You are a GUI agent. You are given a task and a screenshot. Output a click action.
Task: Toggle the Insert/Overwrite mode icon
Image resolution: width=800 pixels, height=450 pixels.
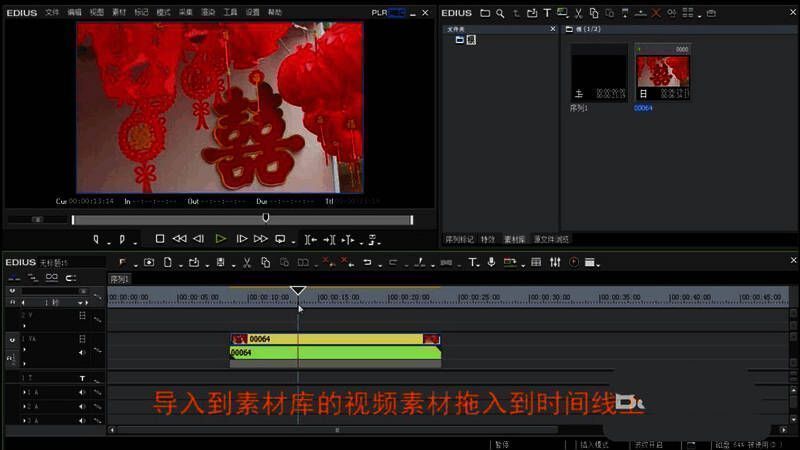pyautogui.click(x=14, y=278)
